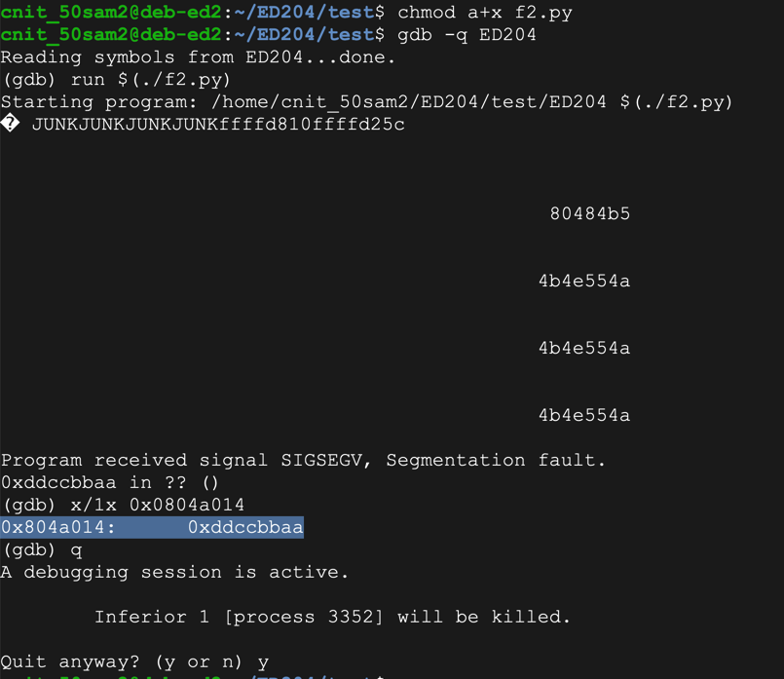Click the Reading symbols from ED204 line
The width and height of the screenshot is (784, 679).
(199, 57)
